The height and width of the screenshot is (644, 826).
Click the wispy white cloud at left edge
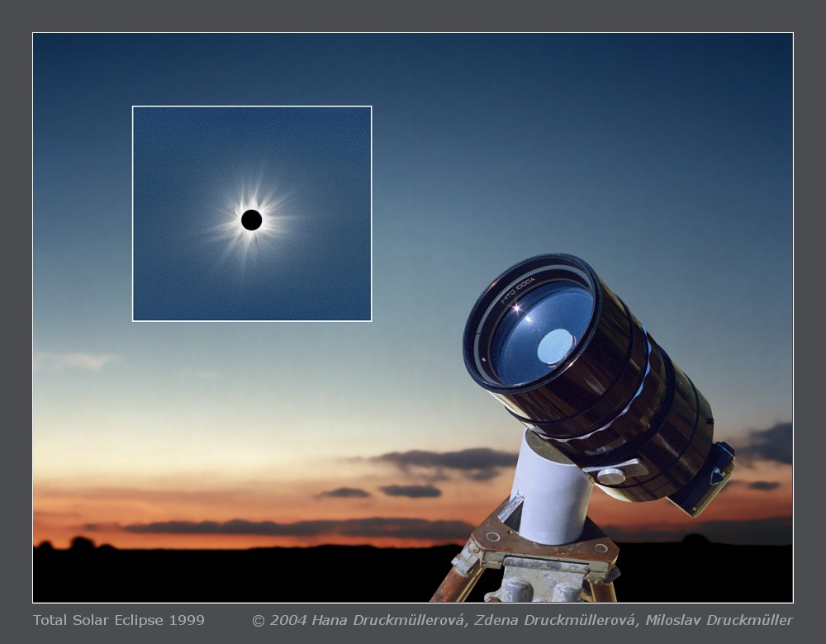coord(78,360)
